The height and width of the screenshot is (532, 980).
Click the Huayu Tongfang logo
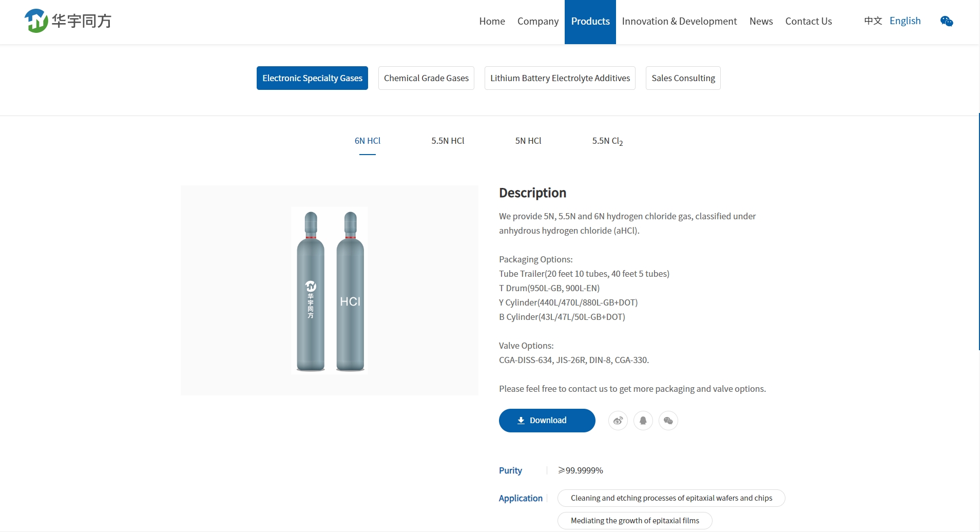(x=68, y=21)
